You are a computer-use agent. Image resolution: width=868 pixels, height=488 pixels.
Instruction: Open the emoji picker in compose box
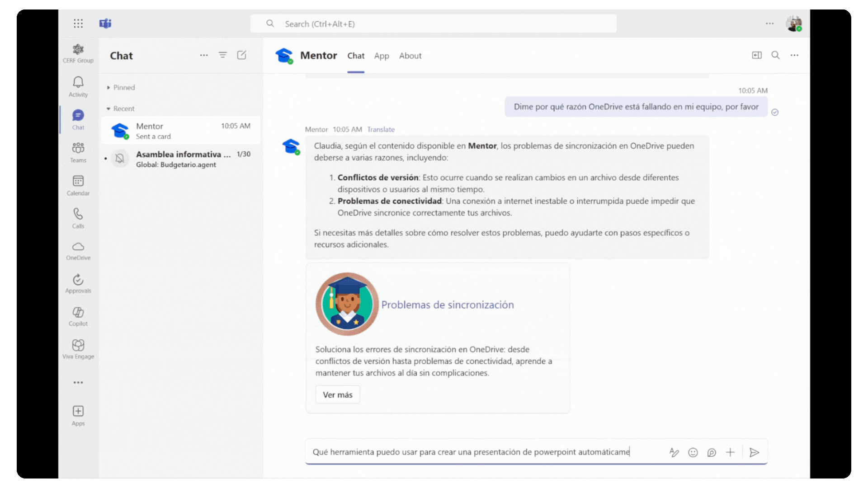(693, 452)
